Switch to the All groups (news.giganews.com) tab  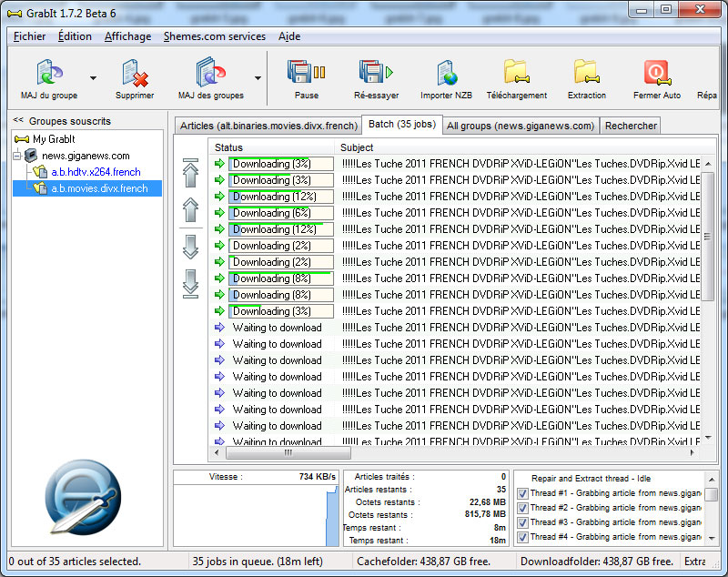pyautogui.click(x=521, y=126)
